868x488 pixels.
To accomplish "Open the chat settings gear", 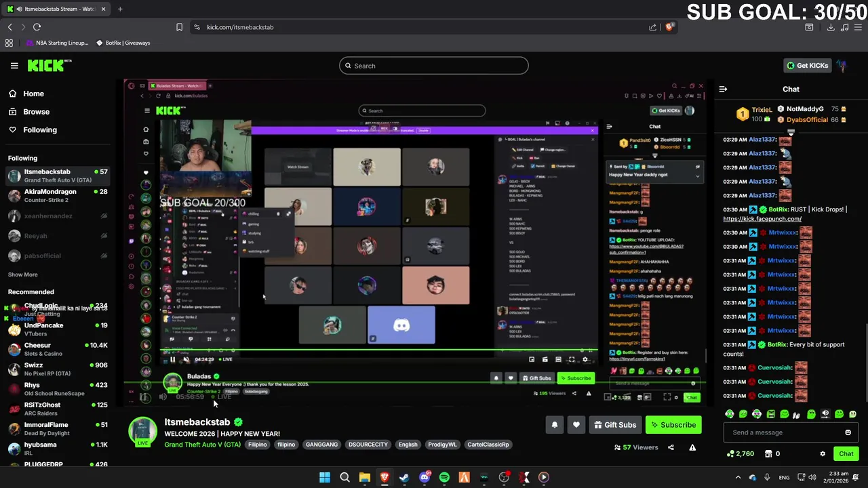I will pyautogui.click(x=823, y=454).
